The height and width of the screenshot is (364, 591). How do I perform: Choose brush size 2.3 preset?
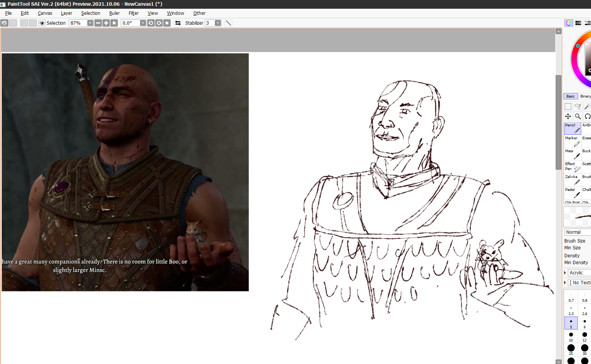tap(571, 310)
